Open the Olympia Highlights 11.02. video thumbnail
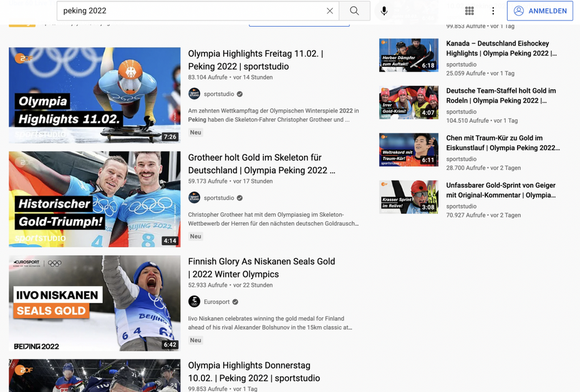The image size is (580, 392). (95, 95)
